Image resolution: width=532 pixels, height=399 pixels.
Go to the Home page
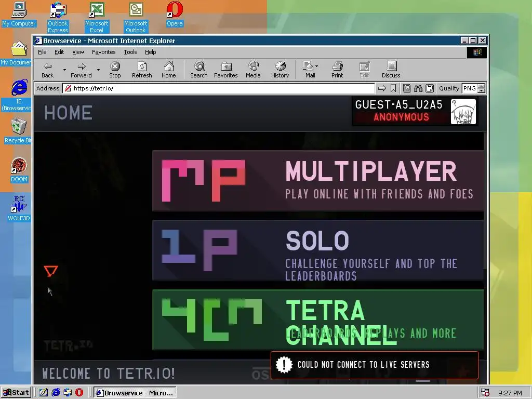[x=169, y=70]
